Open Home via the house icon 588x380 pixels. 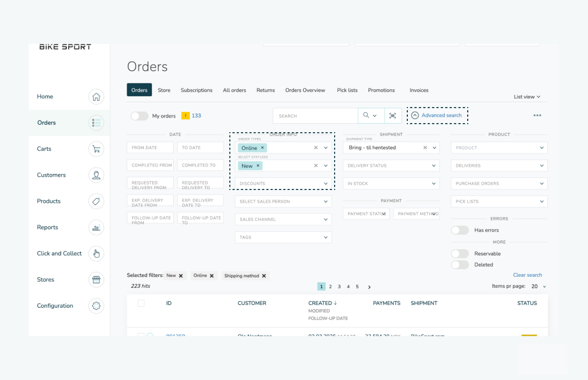pyautogui.click(x=96, y=96)
